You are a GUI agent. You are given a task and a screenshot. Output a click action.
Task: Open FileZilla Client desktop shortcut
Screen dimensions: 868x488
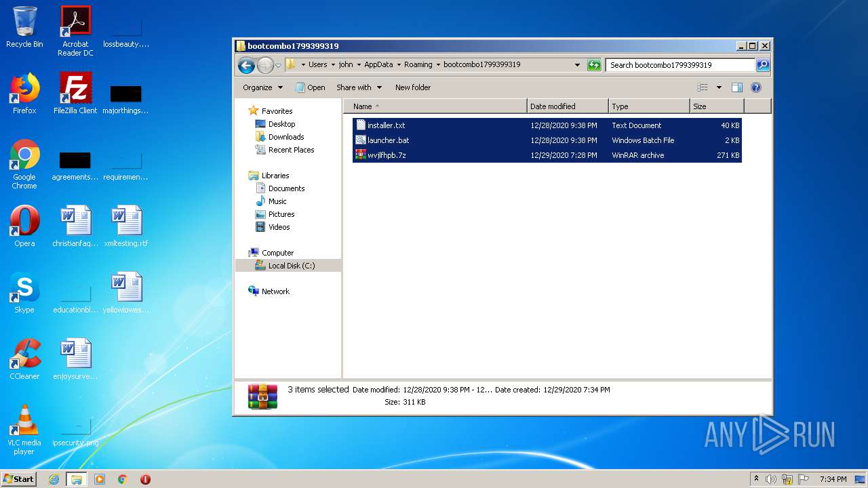point(75,94)
